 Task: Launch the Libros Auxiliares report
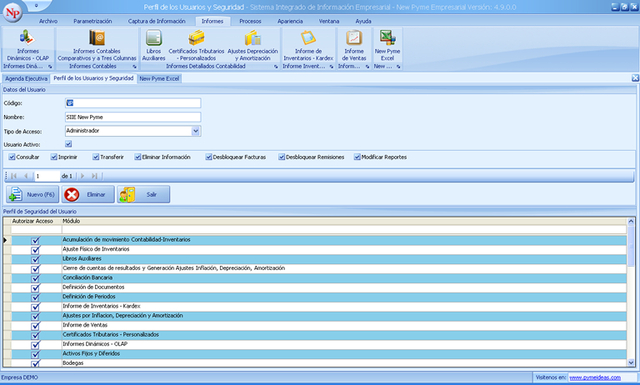point(153,45)
